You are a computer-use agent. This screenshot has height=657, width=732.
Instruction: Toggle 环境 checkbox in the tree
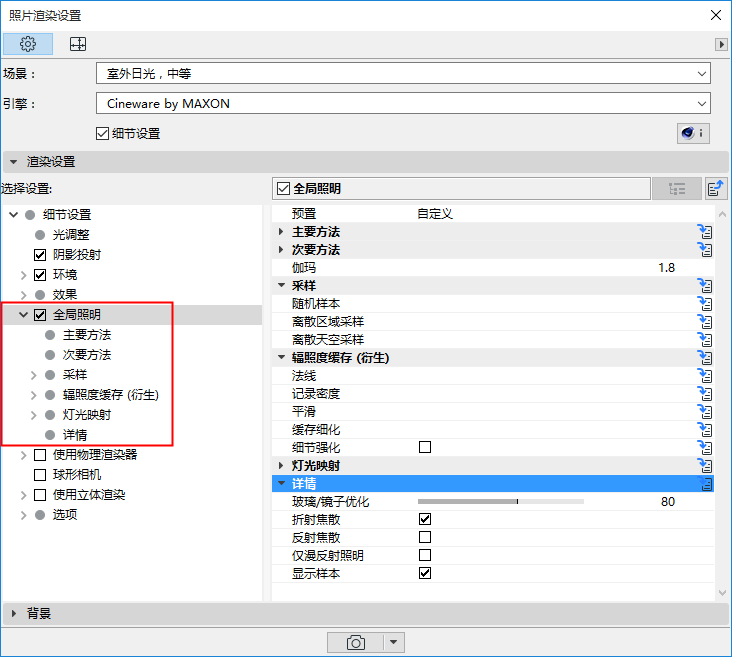(40, 275)
